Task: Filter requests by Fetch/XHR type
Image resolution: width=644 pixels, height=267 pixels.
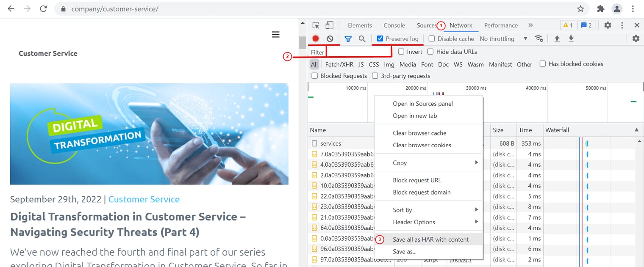Action: click(x=339, y=64)
